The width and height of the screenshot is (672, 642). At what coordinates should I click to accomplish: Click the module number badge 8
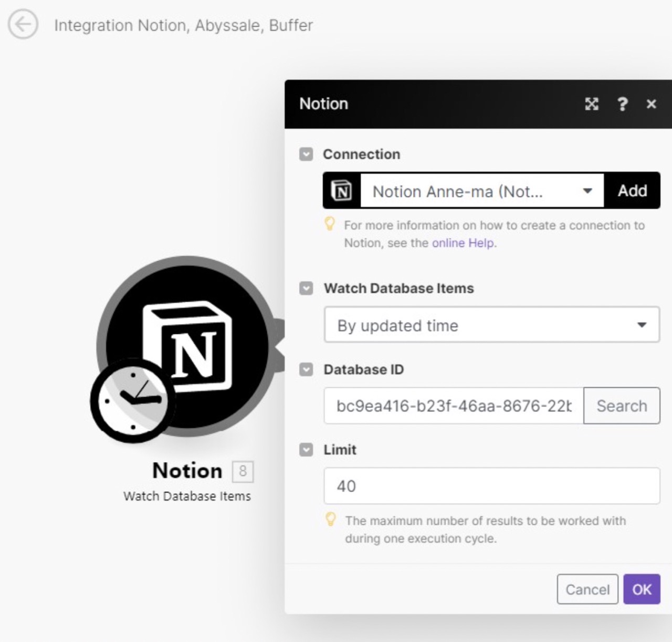click(x=243, y=471)
